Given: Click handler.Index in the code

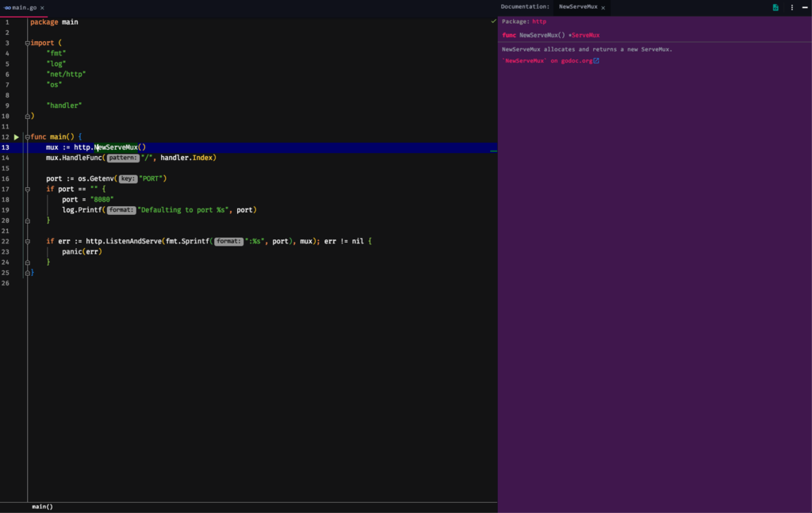Looking at the screenshot, I should (188, 158).
